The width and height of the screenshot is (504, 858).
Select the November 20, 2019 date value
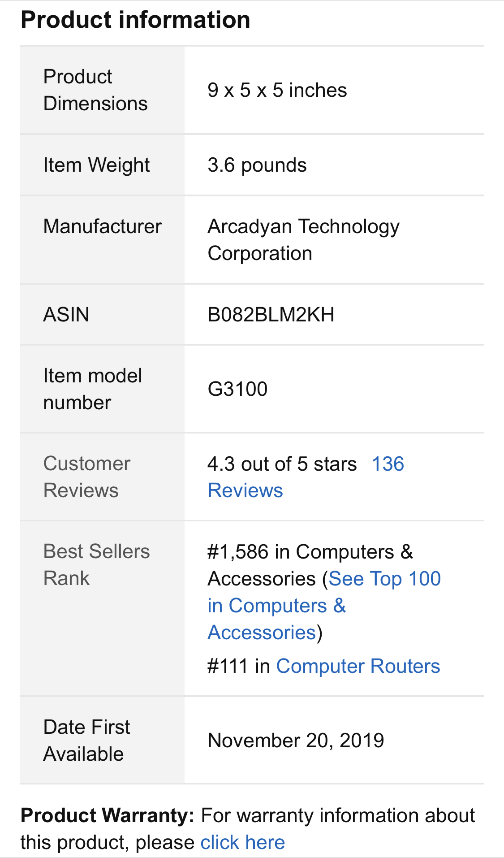click(x=296, y=741)
